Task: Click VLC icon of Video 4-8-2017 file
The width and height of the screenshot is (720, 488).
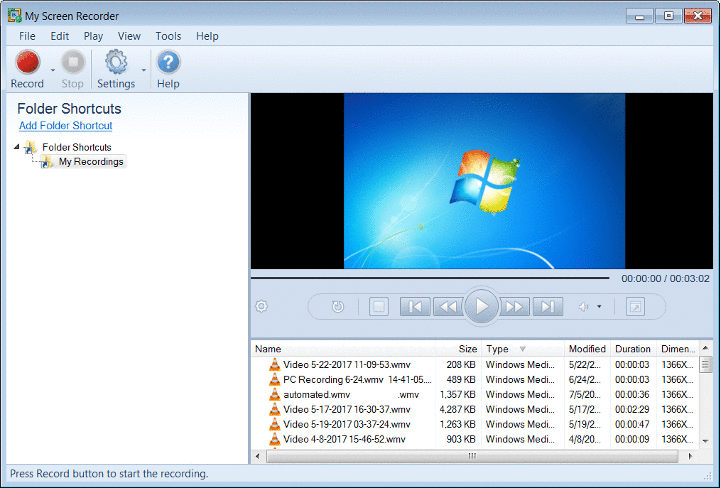Action: [274, 439]
